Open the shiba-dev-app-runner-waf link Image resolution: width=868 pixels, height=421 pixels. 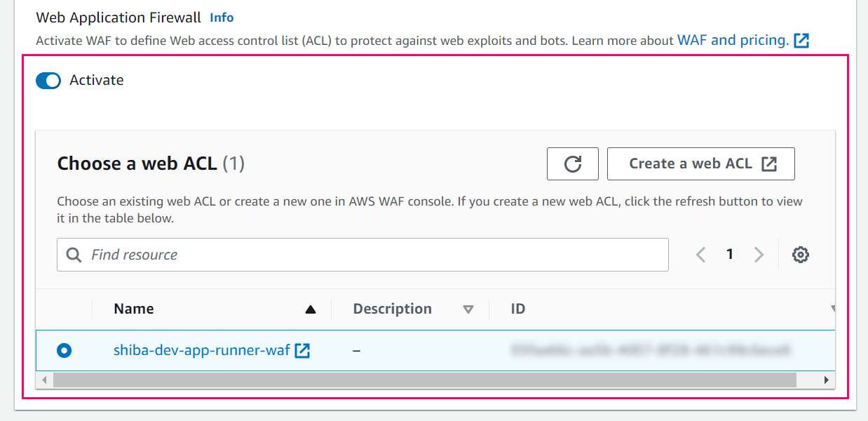click(x=202, y=349)
